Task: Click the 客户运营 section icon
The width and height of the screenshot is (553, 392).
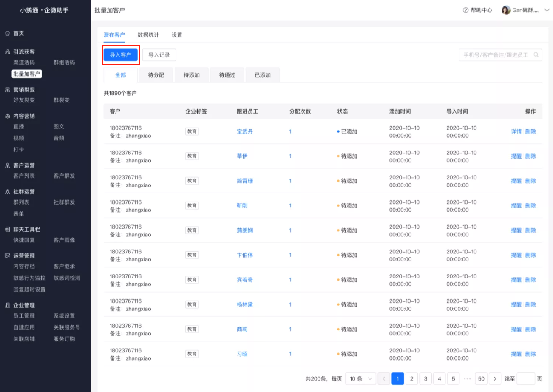Action: pyautogui.click(x=7, y=165)
